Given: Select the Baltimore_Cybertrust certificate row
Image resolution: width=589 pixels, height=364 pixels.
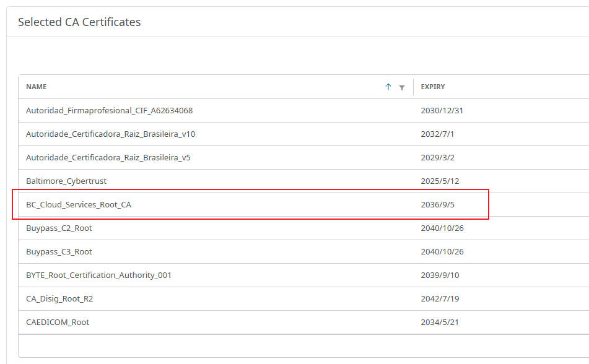Looking at the screenshot, I should (x=303, y=181).
